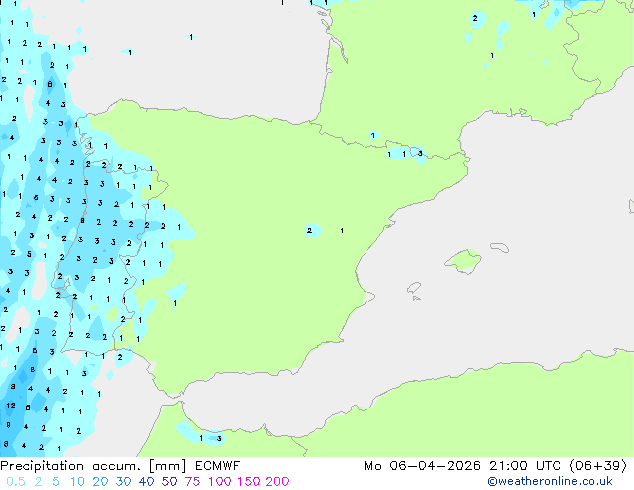Pick the 200 mm legend value
Image resolution: width=634 pixels, height=490 pixels.
tap(277, 482)
